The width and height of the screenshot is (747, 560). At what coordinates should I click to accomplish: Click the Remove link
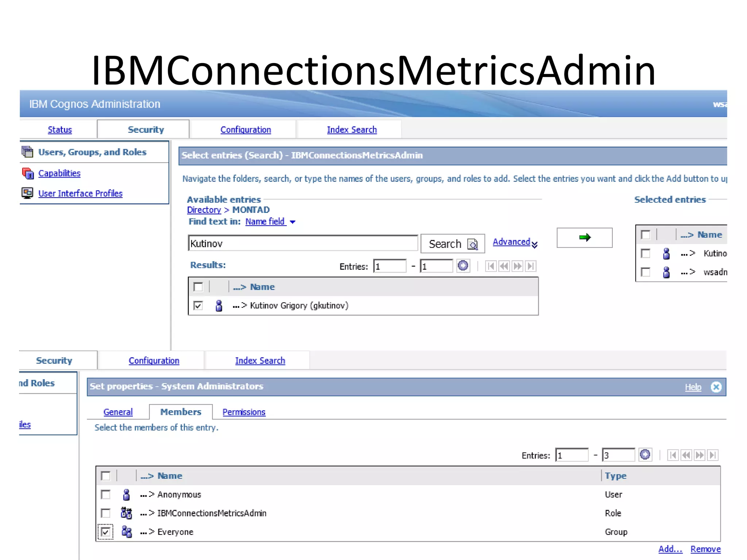[706, 549]
